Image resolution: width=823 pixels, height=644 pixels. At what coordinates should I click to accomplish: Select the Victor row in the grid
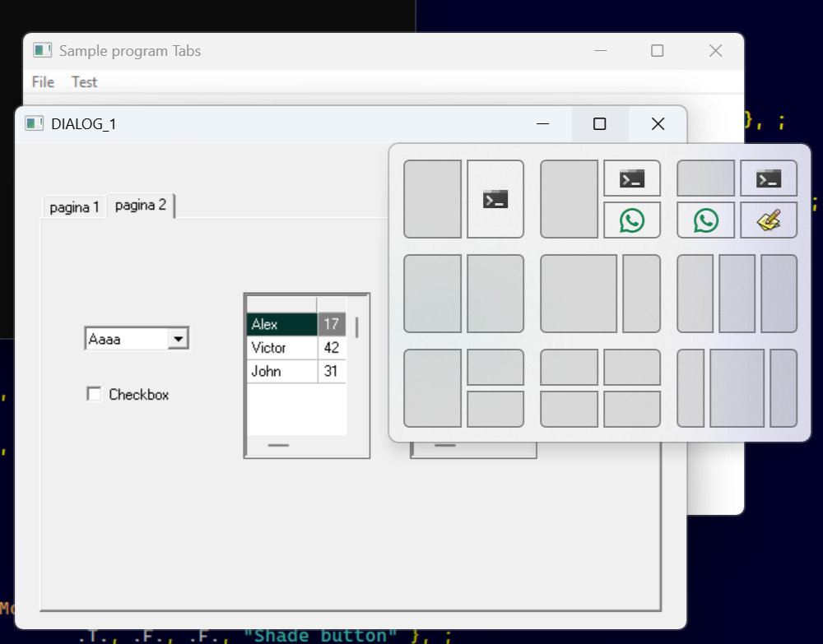click(x=281, y=348)
